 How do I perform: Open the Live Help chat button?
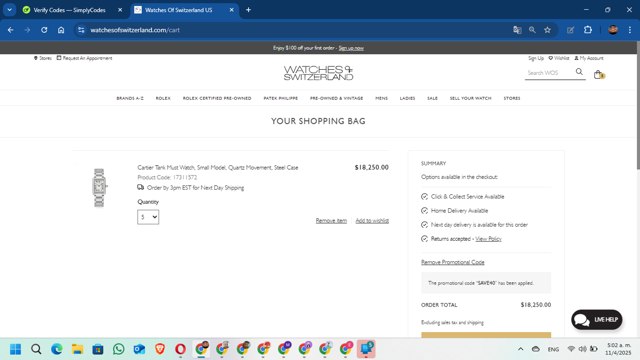point(597,320)
